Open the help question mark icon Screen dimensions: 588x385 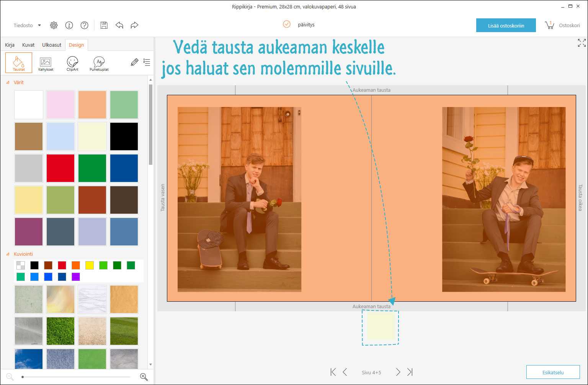[85, 25]
